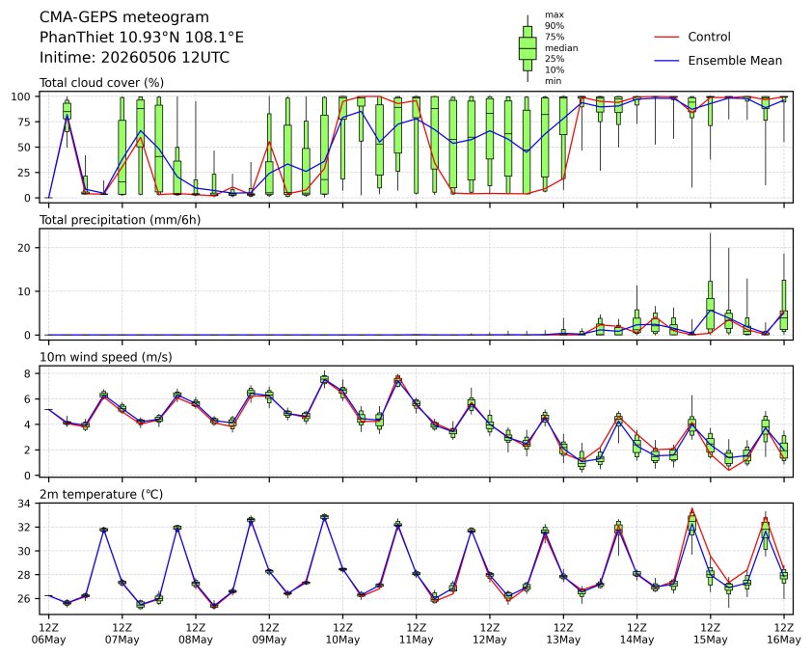Click the 2m temperature panel title
Image resolution: width=812 pixels, height=656 pixels.
(x=101, y=494)
